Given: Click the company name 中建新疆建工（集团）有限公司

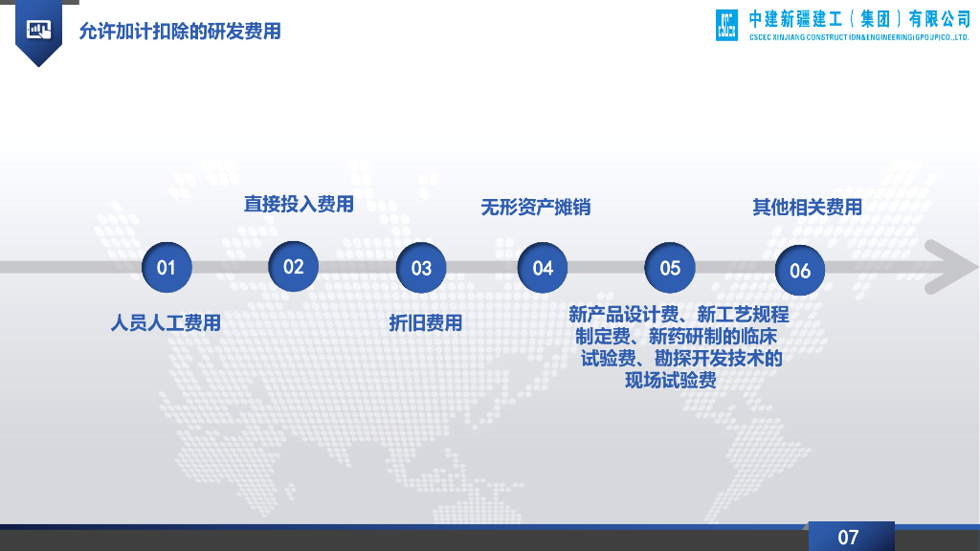Looking at the screenshot, I should [x=859, y=19].
